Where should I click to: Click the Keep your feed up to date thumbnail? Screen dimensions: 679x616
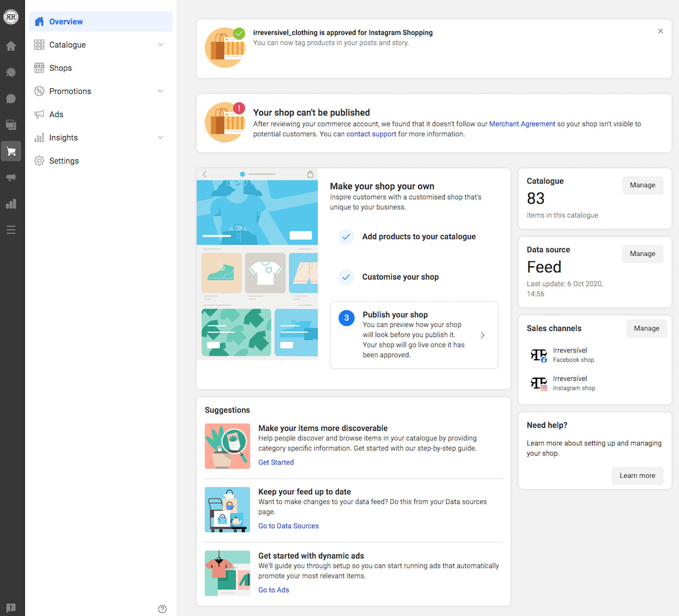pyautogui.click(x=227, y=509)
